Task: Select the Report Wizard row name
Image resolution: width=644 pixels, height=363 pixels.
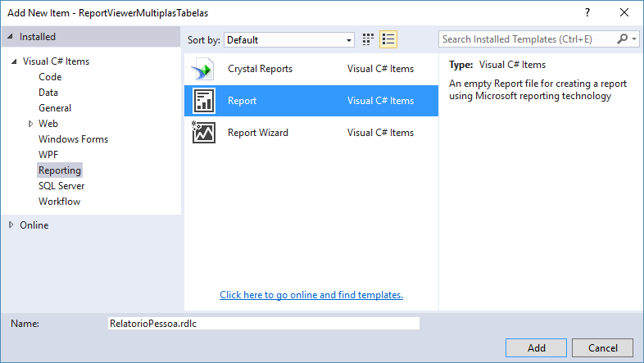Action: point(258,133)
